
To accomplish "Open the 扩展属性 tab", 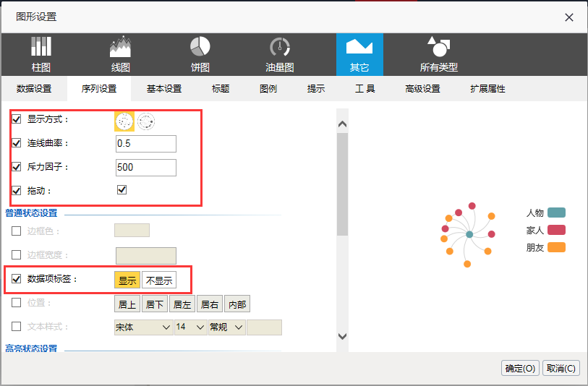I will click(488, 89).
